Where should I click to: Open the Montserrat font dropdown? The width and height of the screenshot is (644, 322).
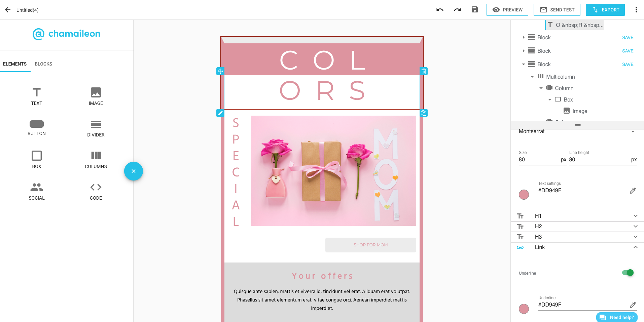pyautogui.click(x=577, y=131)
